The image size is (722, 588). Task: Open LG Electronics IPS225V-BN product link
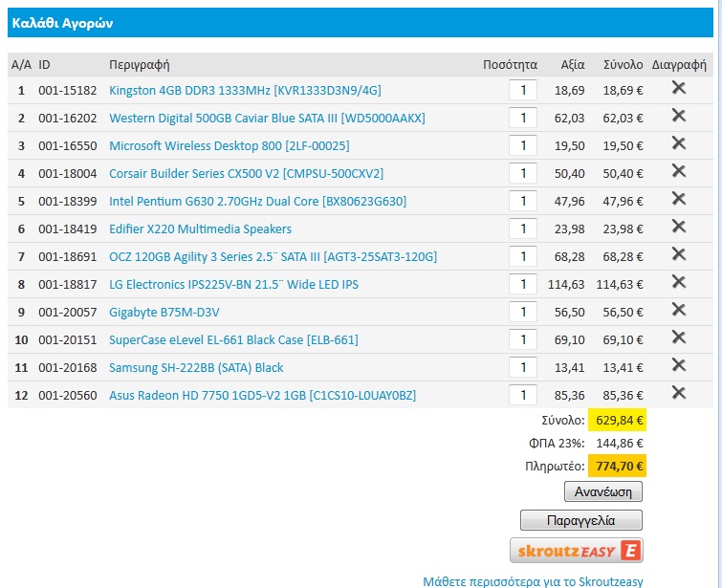(x=233, y=284)
